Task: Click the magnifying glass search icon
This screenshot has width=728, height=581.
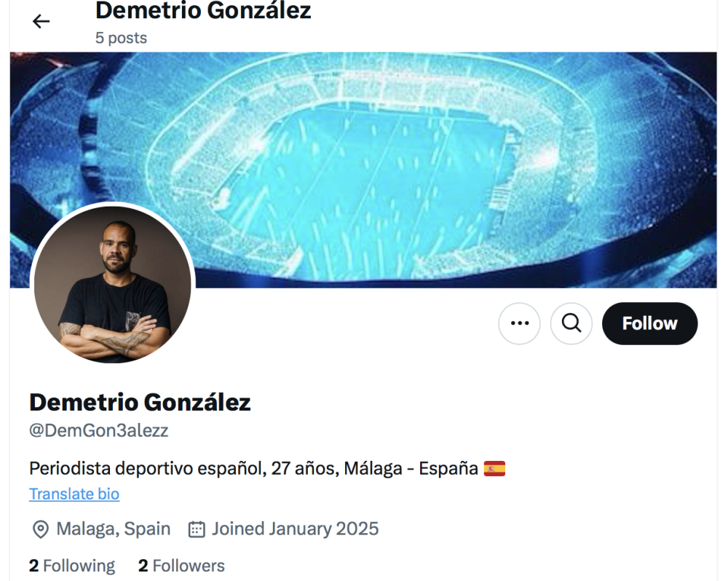Action: point(571,323)
